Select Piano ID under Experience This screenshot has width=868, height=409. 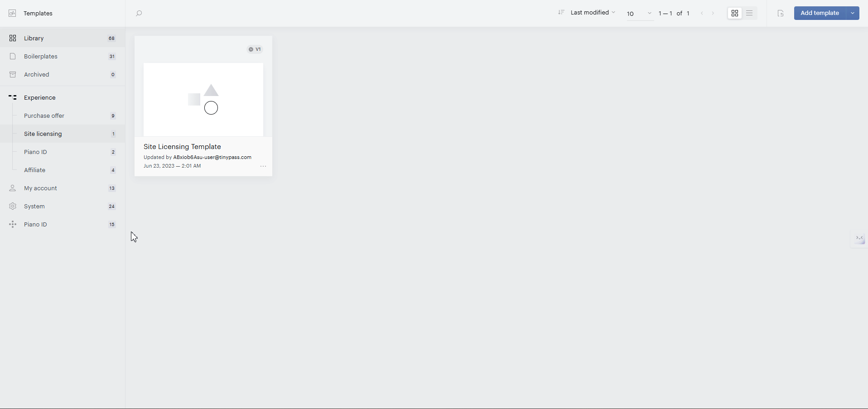click(63, 152)
